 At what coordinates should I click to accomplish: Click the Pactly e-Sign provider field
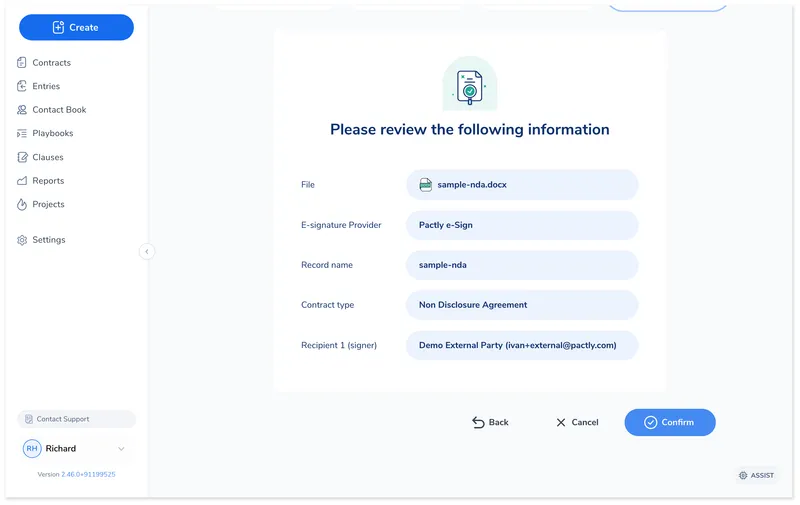coord(522,225)
